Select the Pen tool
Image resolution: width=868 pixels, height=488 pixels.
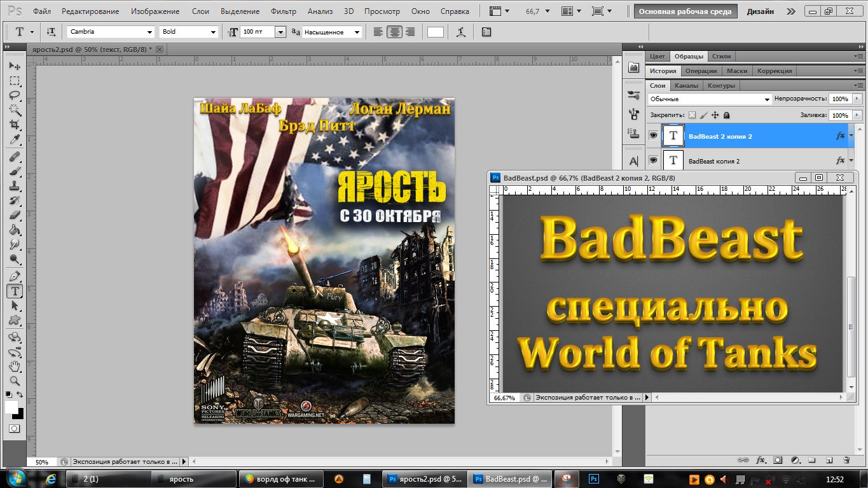[15, 276]
